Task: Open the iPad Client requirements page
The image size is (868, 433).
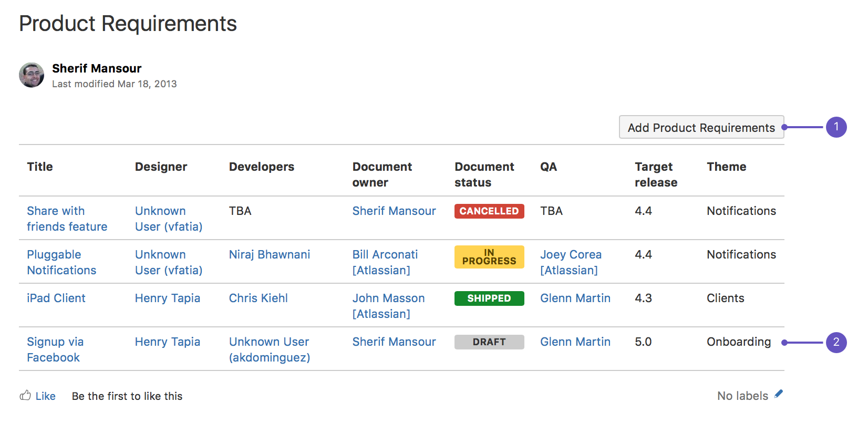Action: pos(56,298)
